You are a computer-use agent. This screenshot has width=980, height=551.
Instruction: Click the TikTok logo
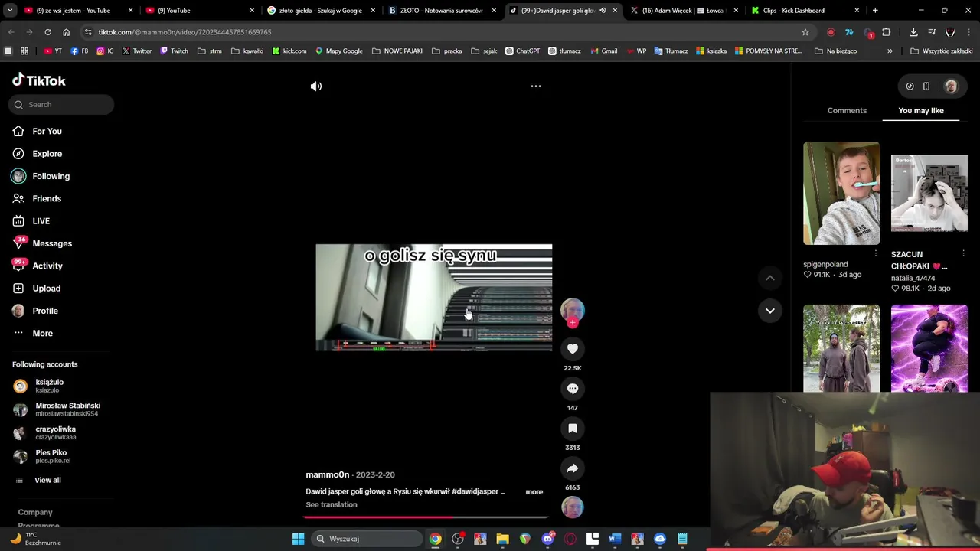point(39,80)
